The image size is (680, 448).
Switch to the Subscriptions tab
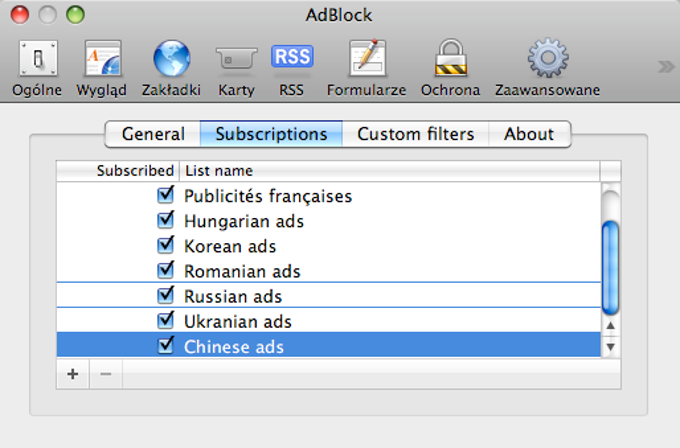[271, 134]
